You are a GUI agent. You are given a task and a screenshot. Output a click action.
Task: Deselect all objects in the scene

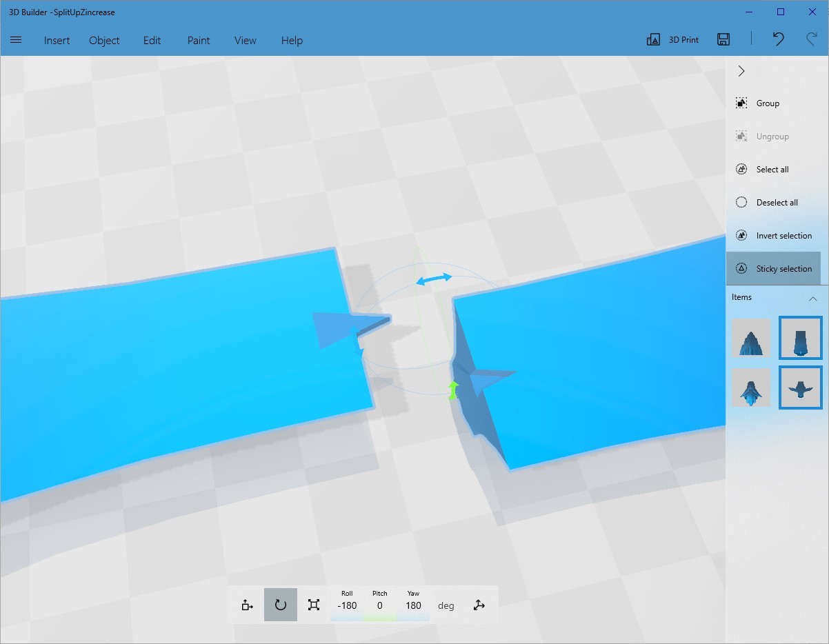click(741, 202)
